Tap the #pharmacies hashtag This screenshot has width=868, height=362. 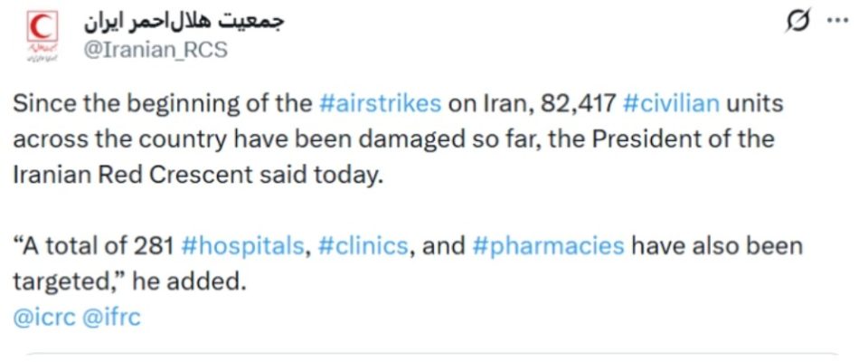pos(548,246)
